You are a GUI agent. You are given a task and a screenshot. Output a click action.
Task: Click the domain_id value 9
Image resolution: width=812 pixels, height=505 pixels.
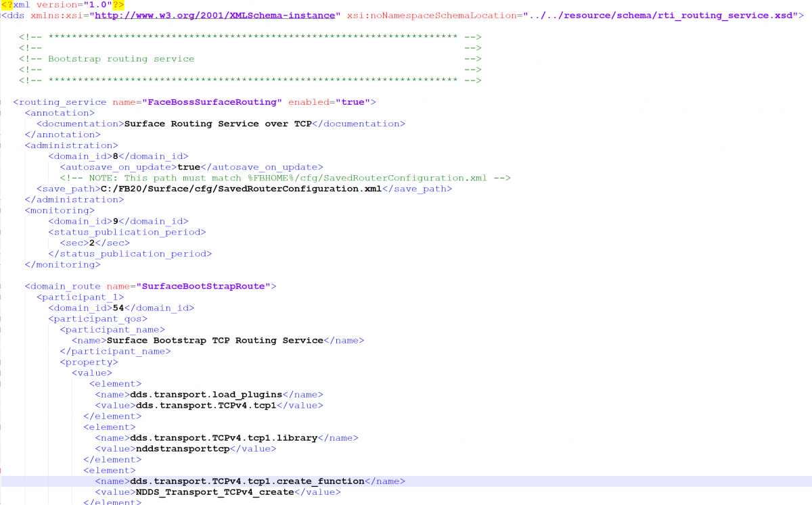[x=116, y=221]
